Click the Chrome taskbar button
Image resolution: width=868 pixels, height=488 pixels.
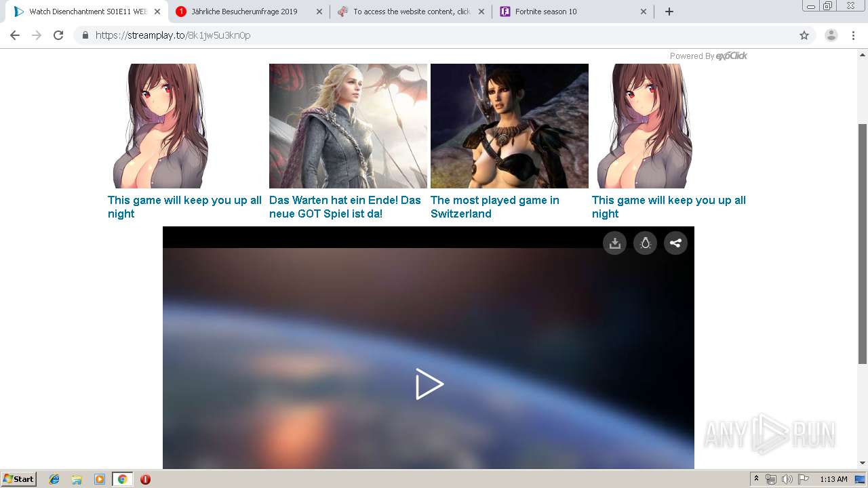coord(122,479)
